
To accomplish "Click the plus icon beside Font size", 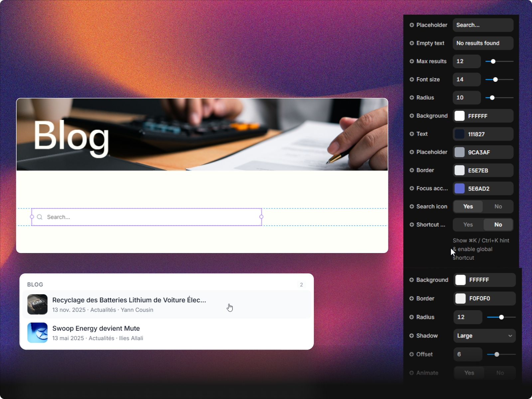I will click(412, 79).
